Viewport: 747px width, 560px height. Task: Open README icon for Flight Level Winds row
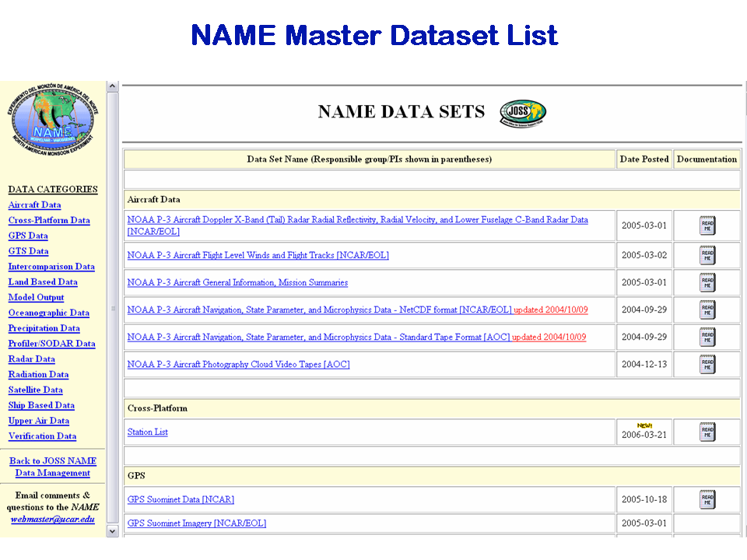click(707, 255)
